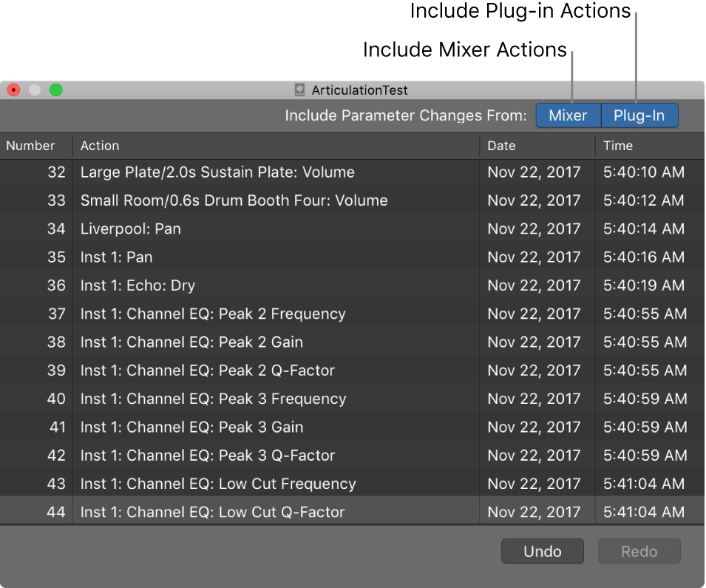Close the ArticulationTest window with red button
This screenshot has height=588, width=706.
click(x=14, y=90)
